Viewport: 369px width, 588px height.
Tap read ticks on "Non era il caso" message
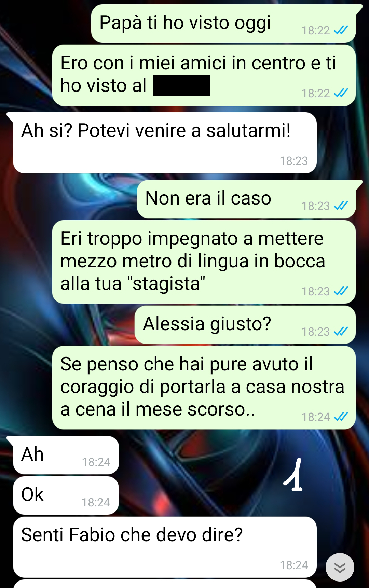341,206
